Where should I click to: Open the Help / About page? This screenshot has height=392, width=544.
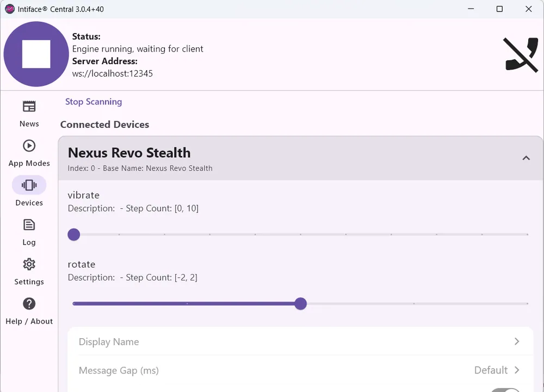29,312
